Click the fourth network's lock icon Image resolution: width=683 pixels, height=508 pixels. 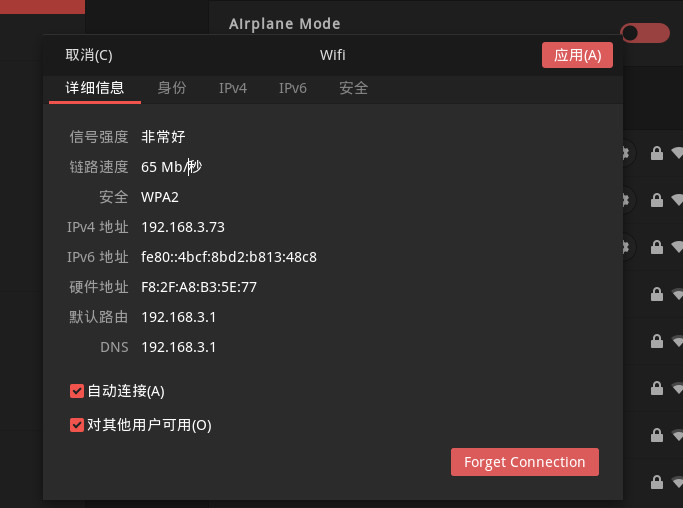click(x=656, y=295)
